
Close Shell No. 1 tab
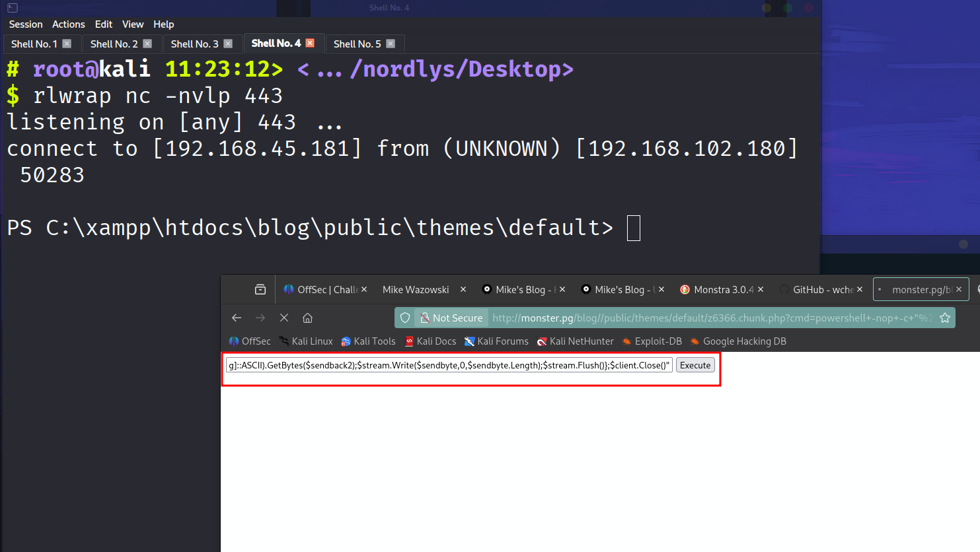tap(67, 44)
